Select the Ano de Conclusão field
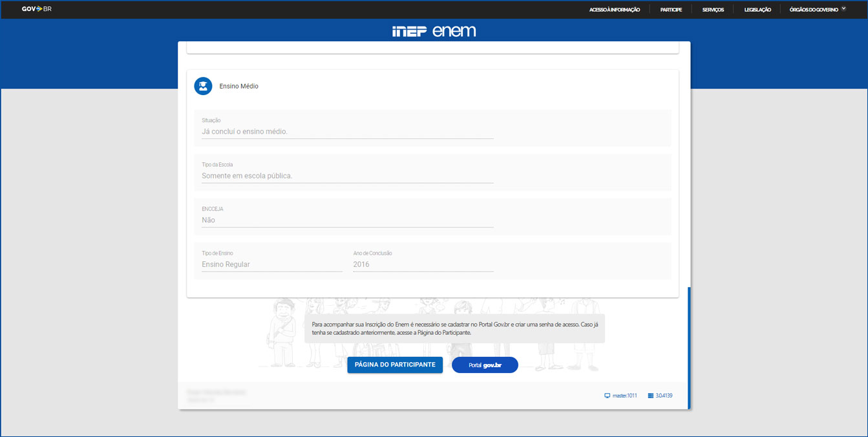This screenshot has width=868, height=437. tap(423, 264)
